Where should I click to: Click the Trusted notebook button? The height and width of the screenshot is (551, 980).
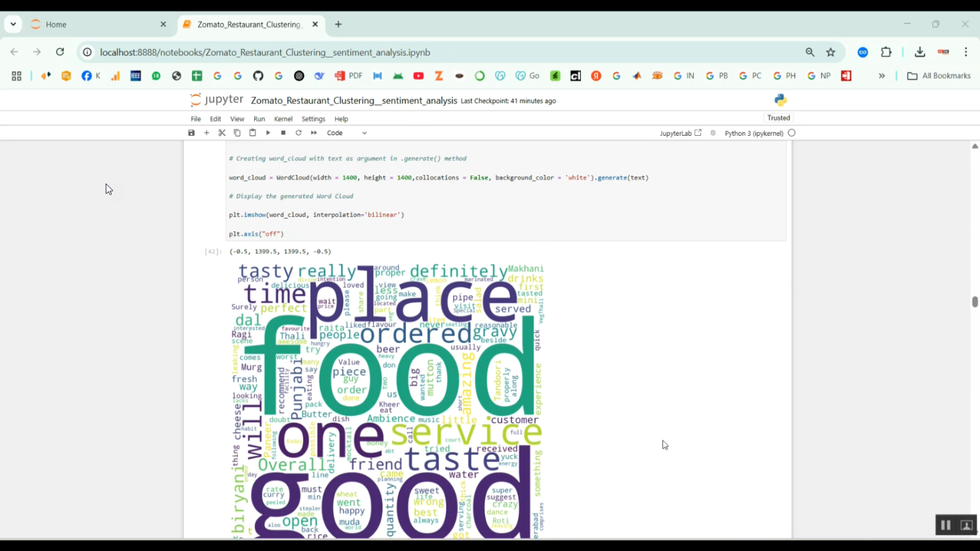coord(779,118)
